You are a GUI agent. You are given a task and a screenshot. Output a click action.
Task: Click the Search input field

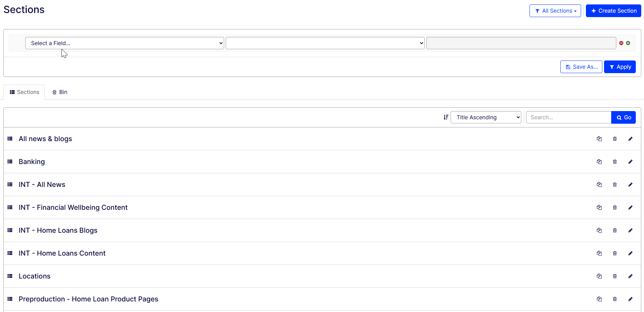coord(568,117)
